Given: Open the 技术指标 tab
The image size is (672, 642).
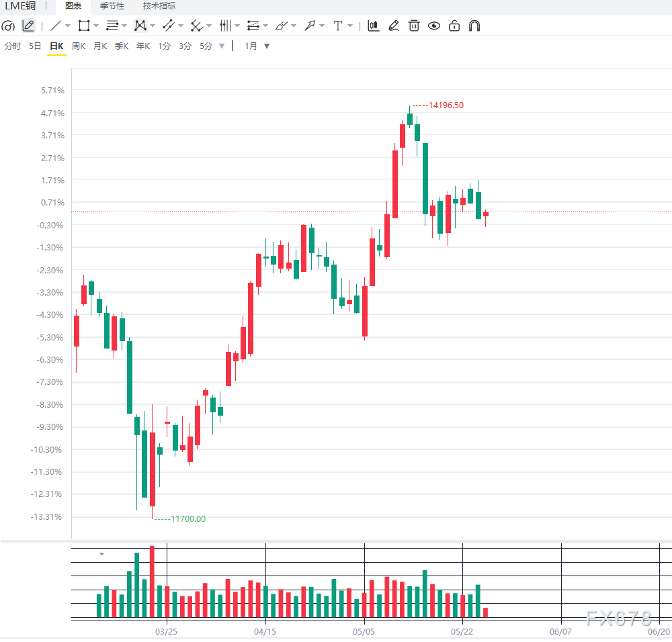Looking at the screenshot, I should click(159, 6).
